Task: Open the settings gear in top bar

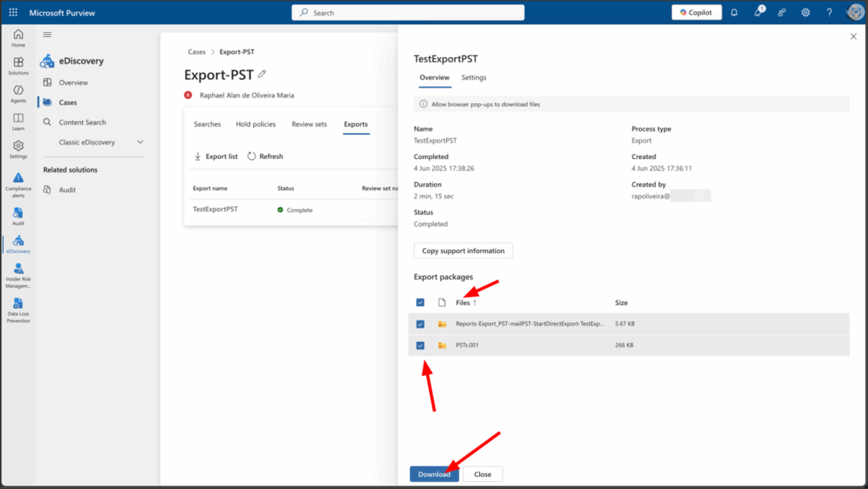Action: click(x=805, y=12)
